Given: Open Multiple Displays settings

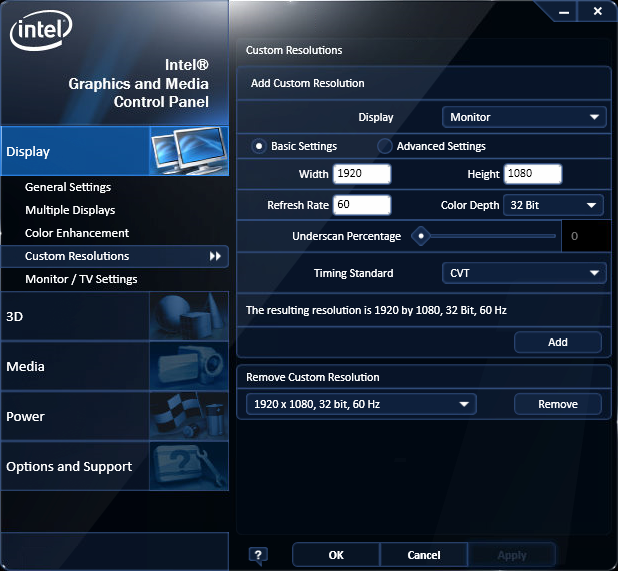Looking at the screenshot, I should click(70, 210).
